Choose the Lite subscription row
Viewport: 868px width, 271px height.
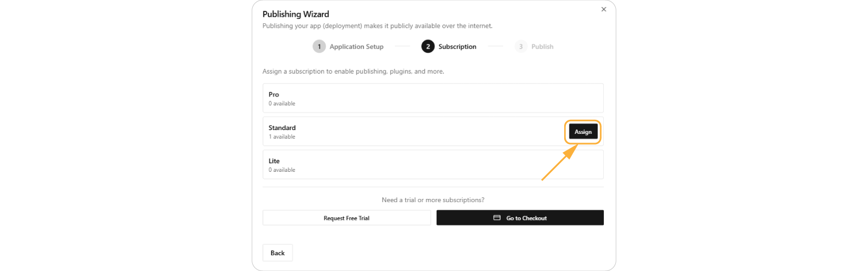(x=433, y=165)
